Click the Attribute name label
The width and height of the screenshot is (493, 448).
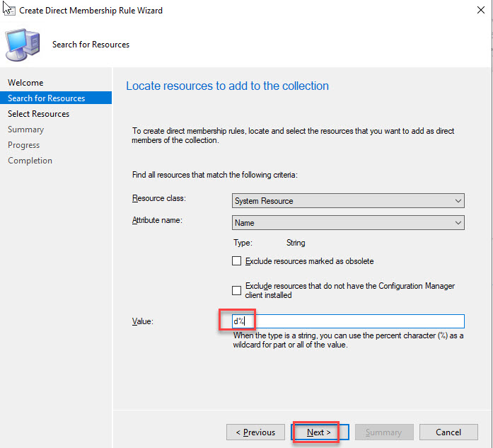(x=157, y=220)
